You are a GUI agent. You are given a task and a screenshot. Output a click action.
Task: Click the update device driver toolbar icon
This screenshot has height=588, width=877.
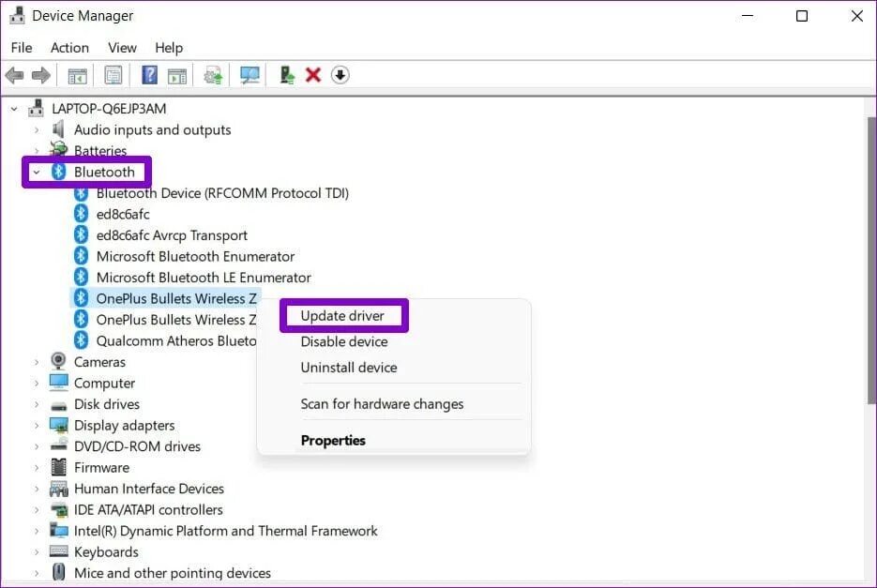(213, 75)
